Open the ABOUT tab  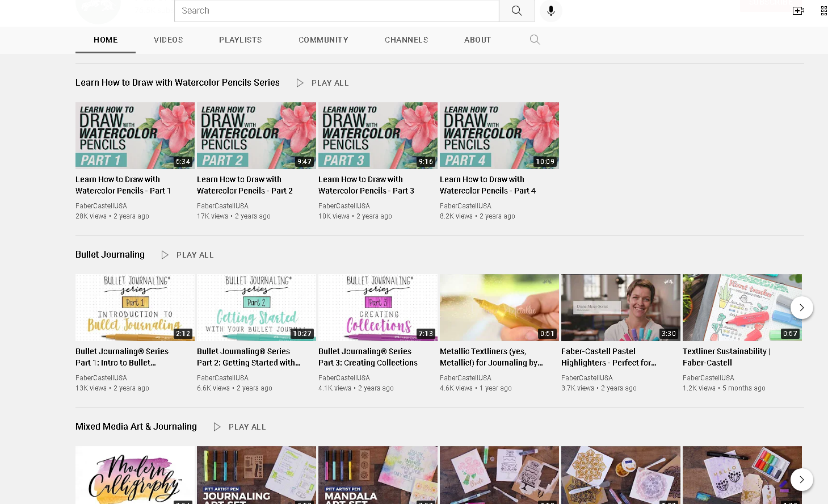(477, 40)
